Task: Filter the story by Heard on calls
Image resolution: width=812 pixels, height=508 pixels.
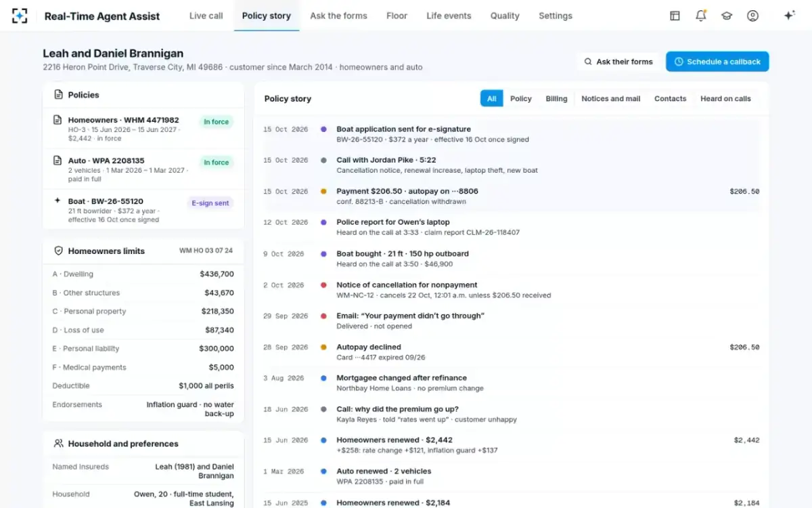Action: pyautogui.click(x=725, y=98)
